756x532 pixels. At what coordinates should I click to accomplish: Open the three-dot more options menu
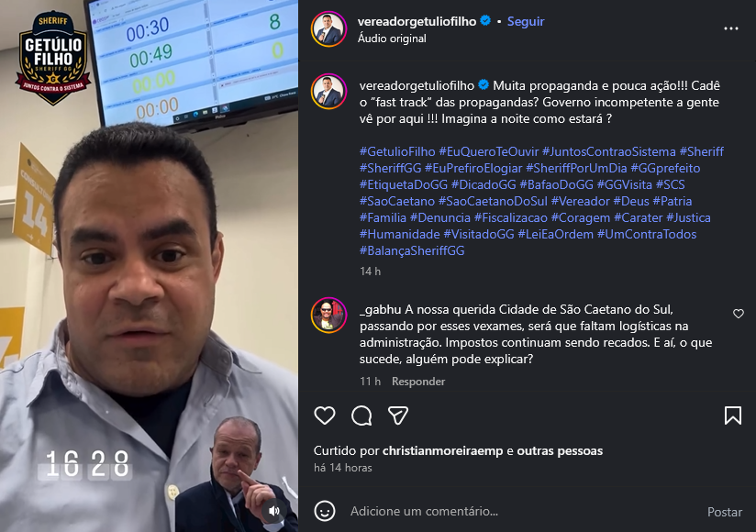coord(731,28)
